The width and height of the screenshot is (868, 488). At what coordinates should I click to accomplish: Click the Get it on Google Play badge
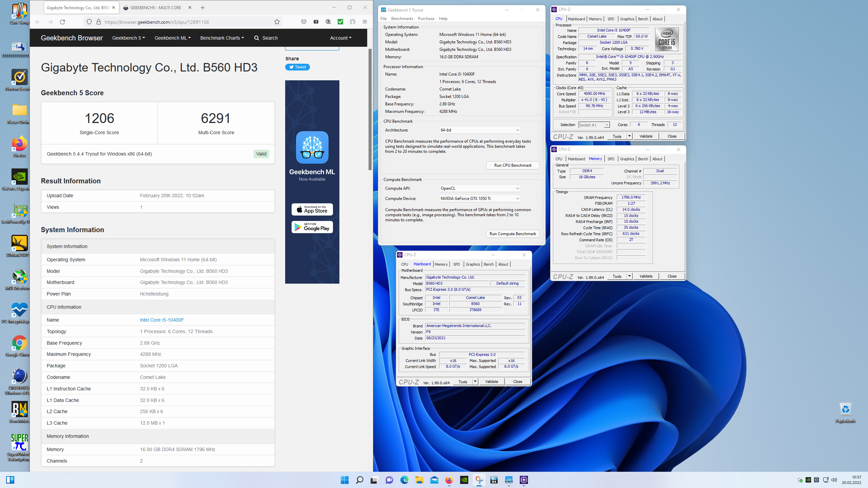(312, 227)
